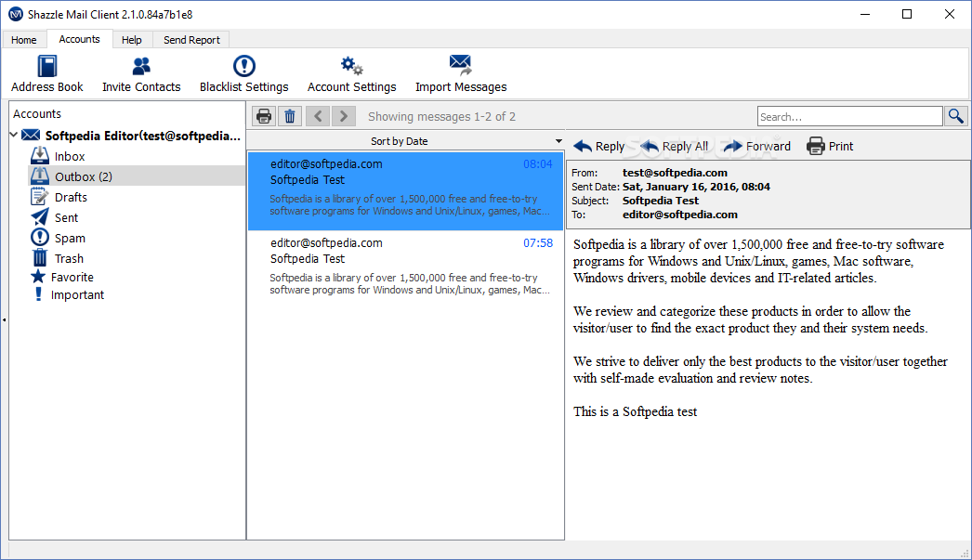The width and height of the screenshot is (972, 560).
Task: Select the Softpedia Editor account envelope
Action: point(31,135)
